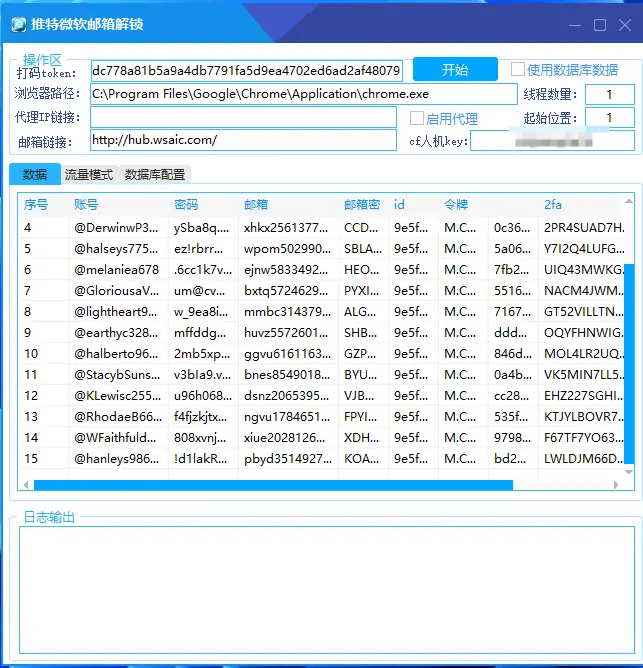Click the empty 代理IP链接 input field

243,117
